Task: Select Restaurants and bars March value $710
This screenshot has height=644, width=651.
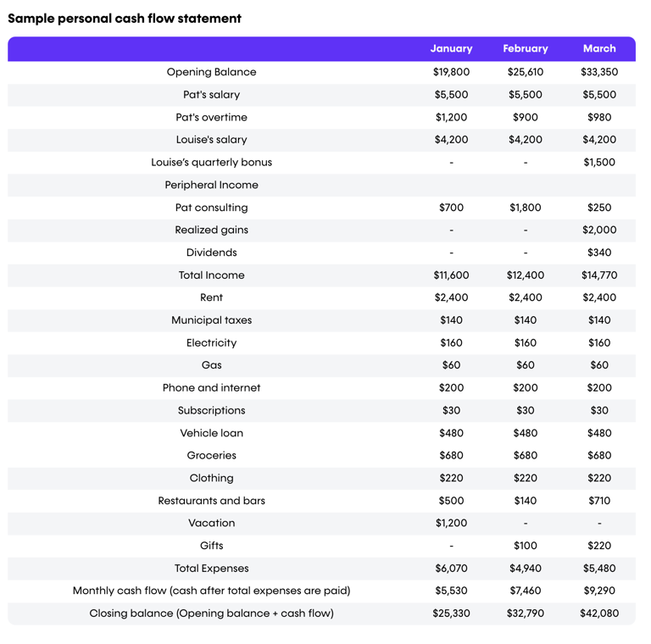Action: click(x=598, y=501)
